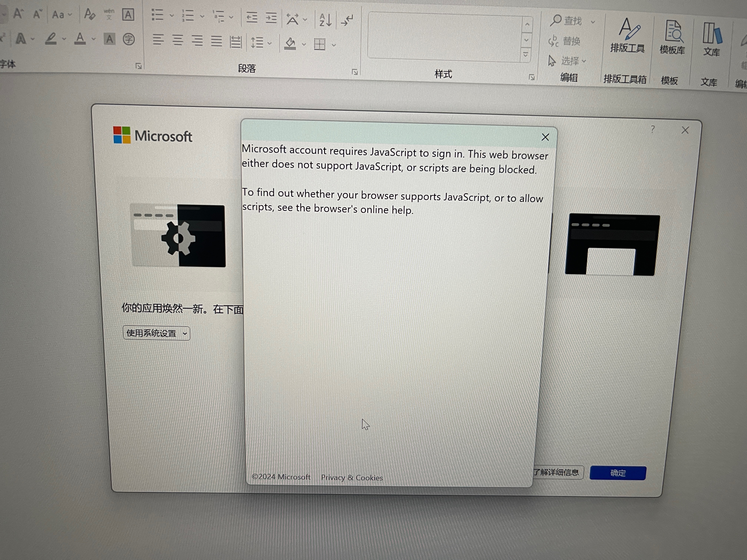Click the enclosed character icon
Viewport: 747px width, 560px height.
129,39
